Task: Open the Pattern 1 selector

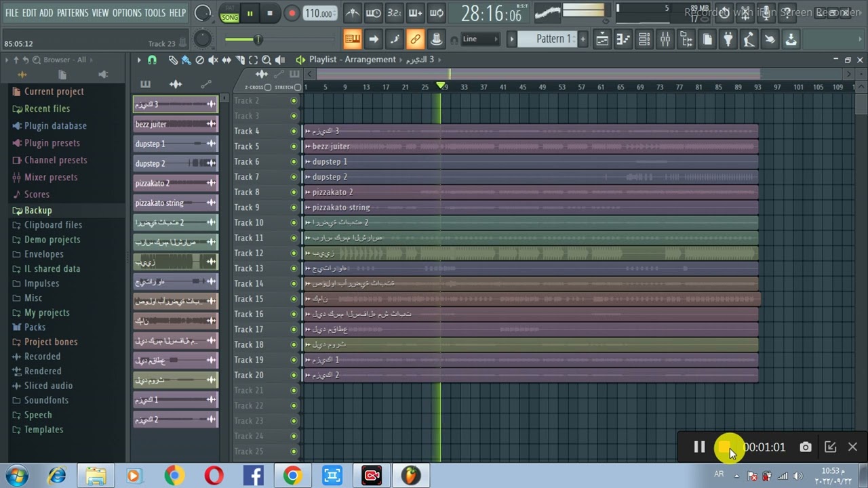Action: point(554,39)
